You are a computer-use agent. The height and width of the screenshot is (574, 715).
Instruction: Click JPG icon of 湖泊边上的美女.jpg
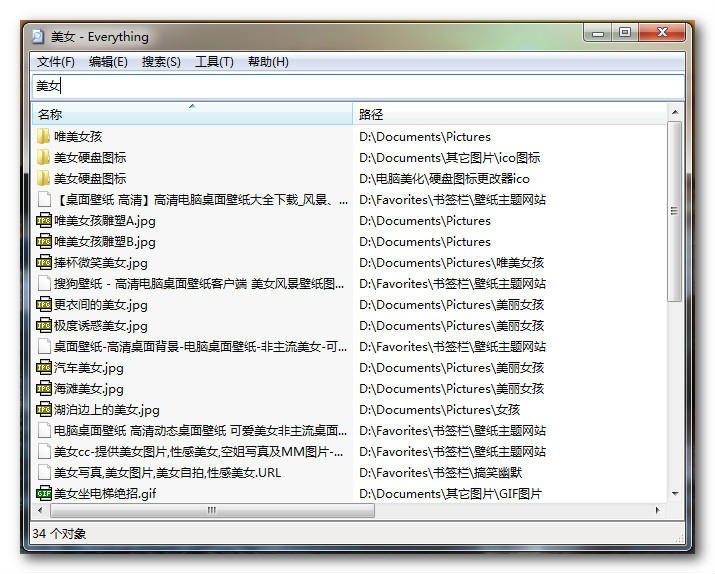click(x=44, y=409)
